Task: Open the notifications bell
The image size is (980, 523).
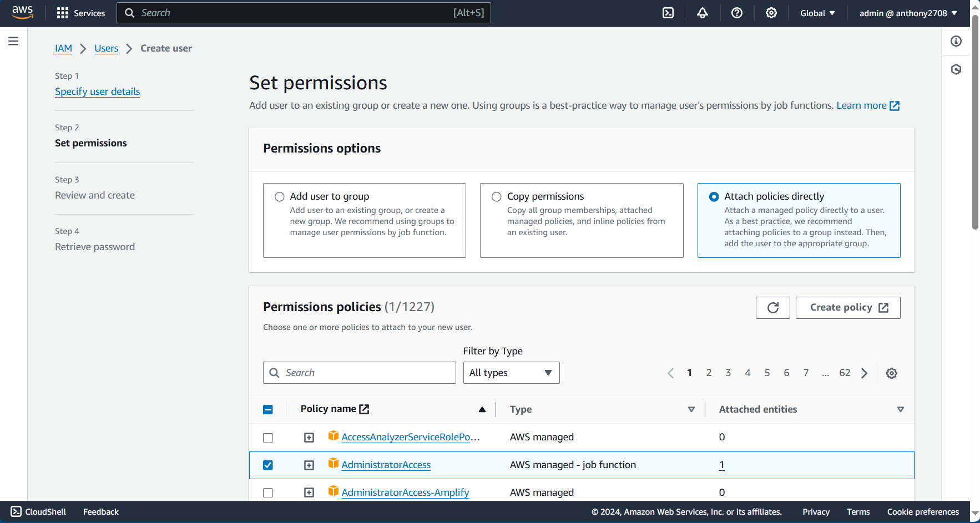Action: click(x=703, y=13)
